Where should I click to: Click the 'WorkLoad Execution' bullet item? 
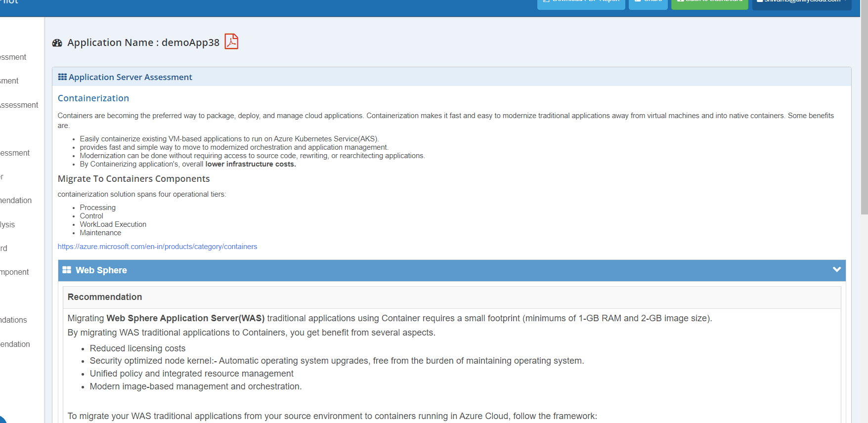pyautogui.click(x=113, y=224)
